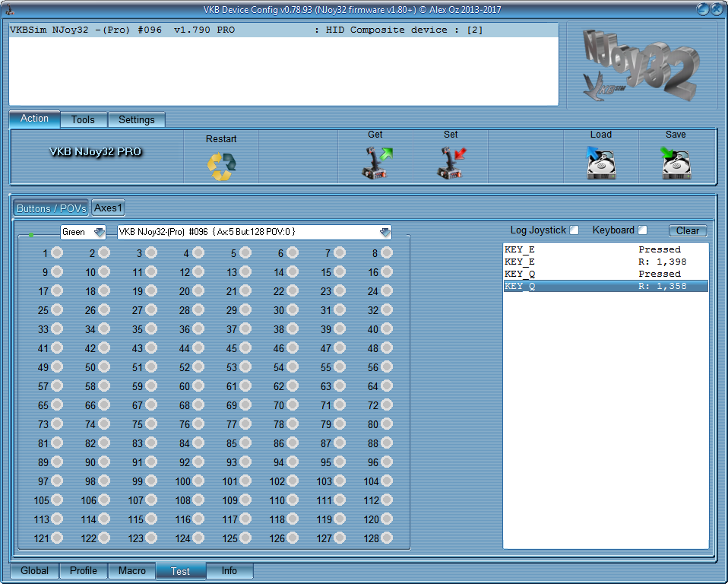
Task: Click the Load disk icon
Action: point(600,163)
